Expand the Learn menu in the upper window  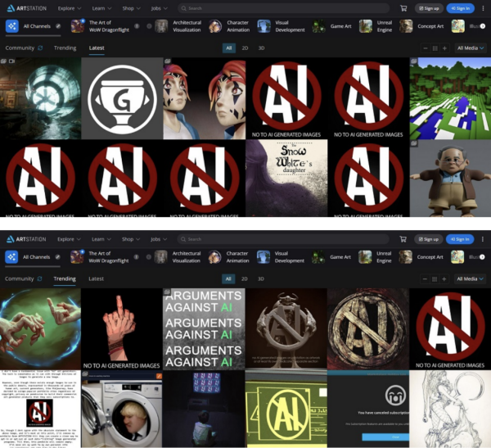(x=101, y=8)
